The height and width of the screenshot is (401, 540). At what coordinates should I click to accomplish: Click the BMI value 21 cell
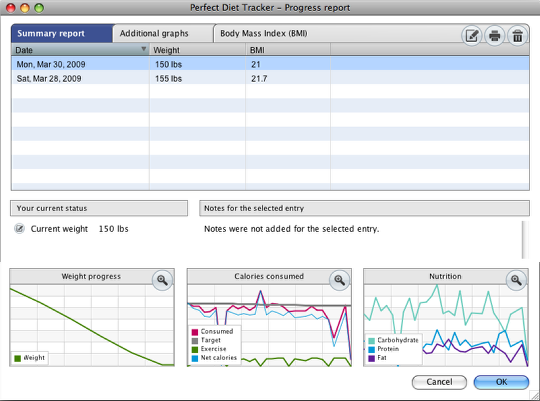(256, 64)
